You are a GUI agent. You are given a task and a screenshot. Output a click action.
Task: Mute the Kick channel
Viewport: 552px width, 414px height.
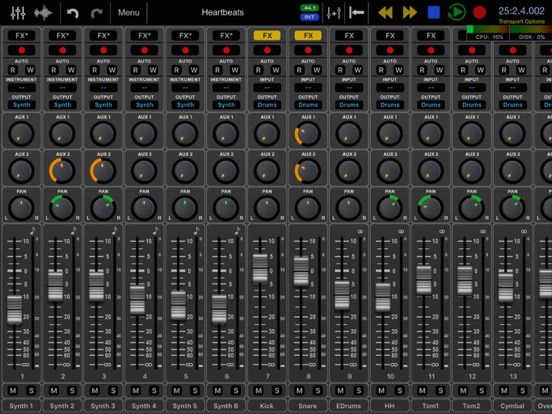(x=258, y=391)
